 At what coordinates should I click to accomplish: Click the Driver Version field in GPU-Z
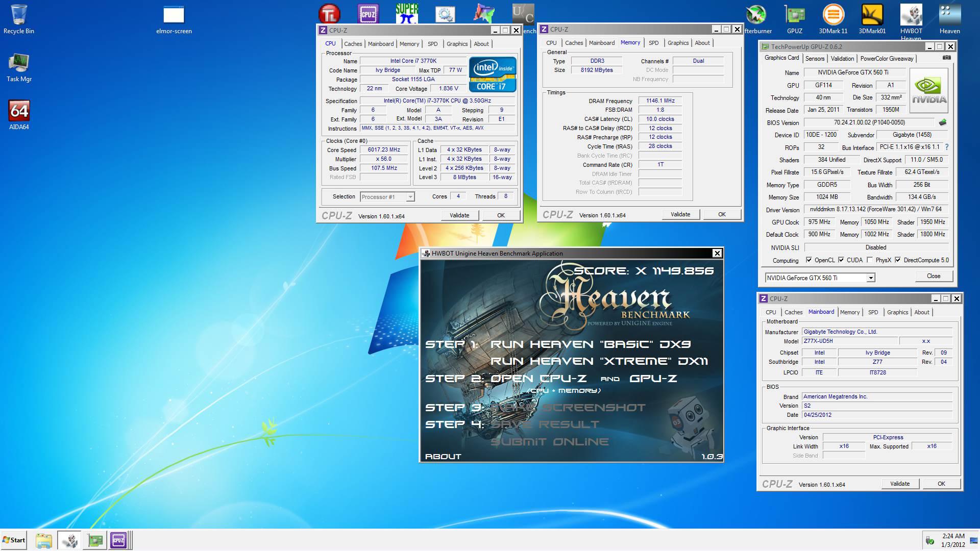[x=876, y=210]
